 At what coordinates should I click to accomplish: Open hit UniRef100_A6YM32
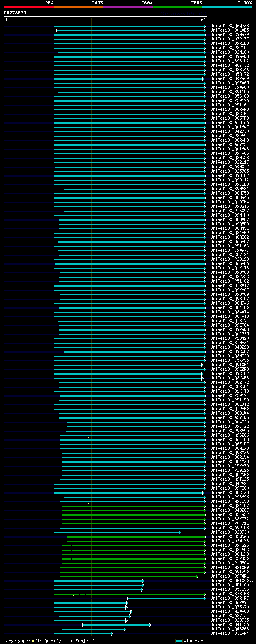tap(230, 65)
